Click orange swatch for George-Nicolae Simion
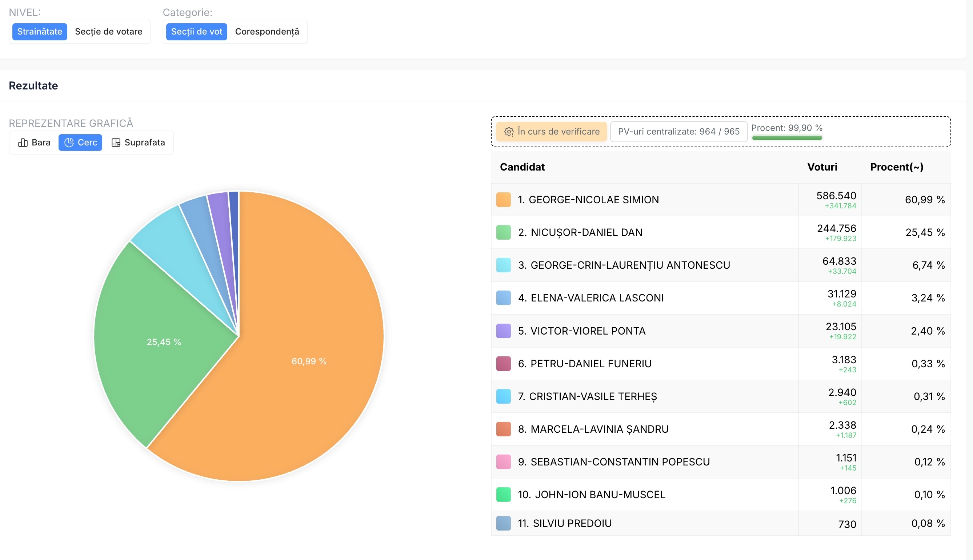Screen dimensions: 973x560 [504, 200]
